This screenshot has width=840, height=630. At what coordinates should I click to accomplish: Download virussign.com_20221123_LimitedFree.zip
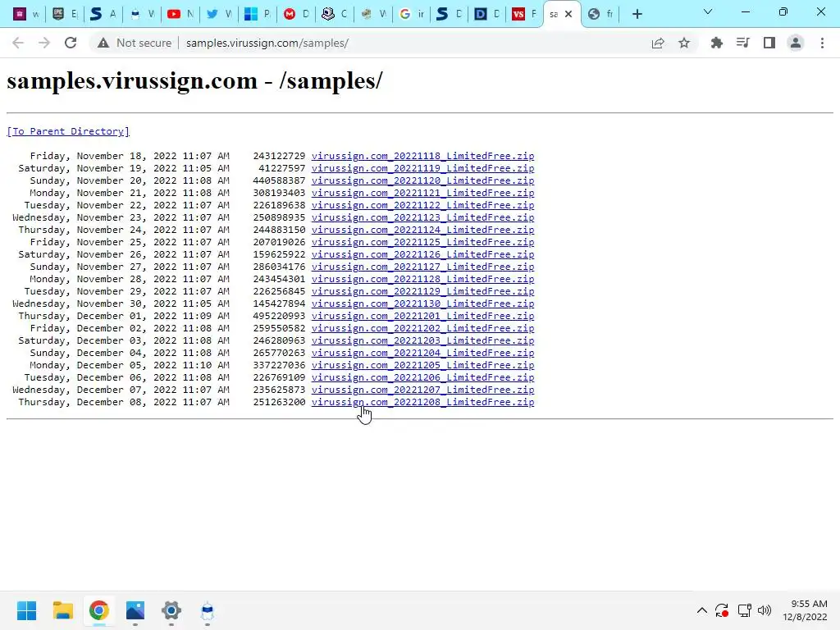422,217
